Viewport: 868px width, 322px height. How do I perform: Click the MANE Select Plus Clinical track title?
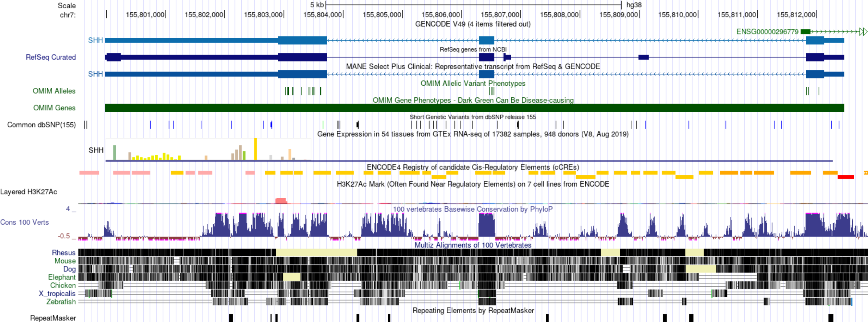tap(472, 66)
